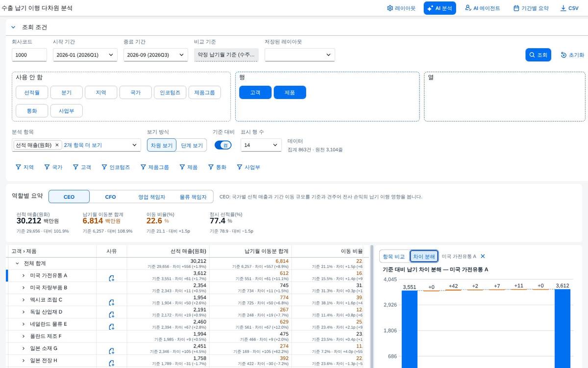Click the 3,551 baseline waterfall bar
The height and width of the screenshot is (368, 588).
point(410,329)
